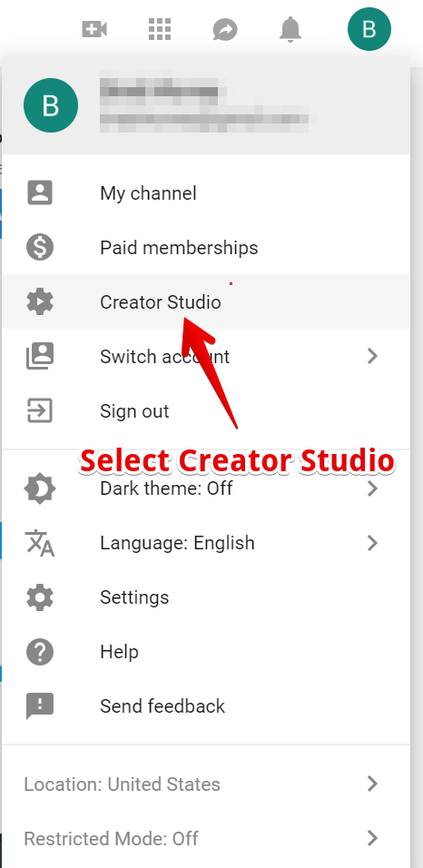The width and height of the screenshot is (423, 868).
Task: Open the YouTube apps grid icon
Action: [160, 29]
